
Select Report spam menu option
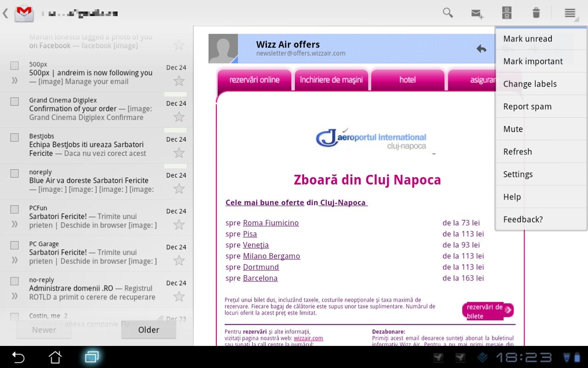(541, 106)
